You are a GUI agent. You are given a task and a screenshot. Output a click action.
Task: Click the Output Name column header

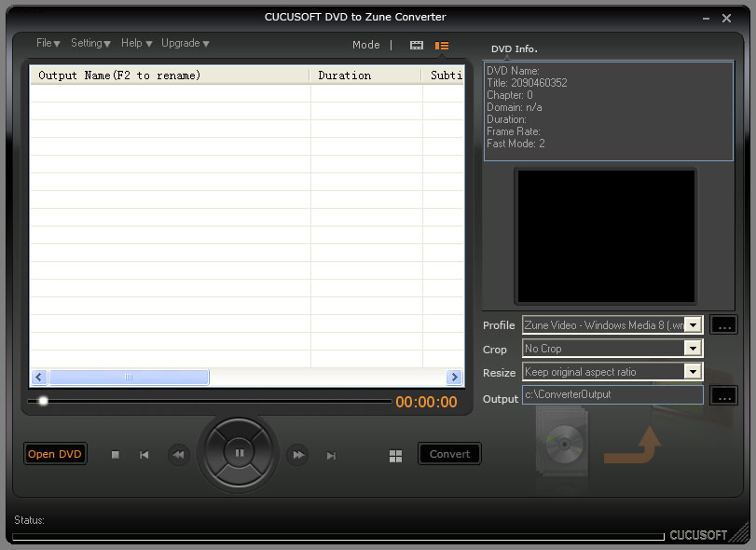point(170,76)
